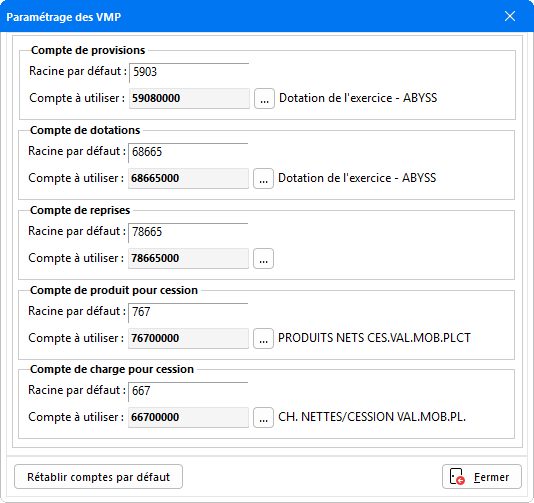The width and height of the screenshot is (534, 503).
Task: Select reprises account field 78665000
Action: [188, 258]
